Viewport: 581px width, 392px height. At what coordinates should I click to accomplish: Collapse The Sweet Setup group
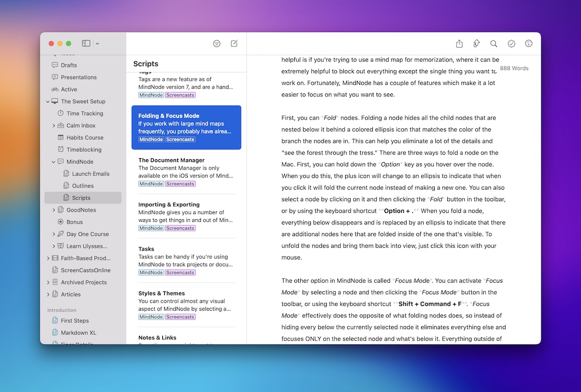coord(48,102)
